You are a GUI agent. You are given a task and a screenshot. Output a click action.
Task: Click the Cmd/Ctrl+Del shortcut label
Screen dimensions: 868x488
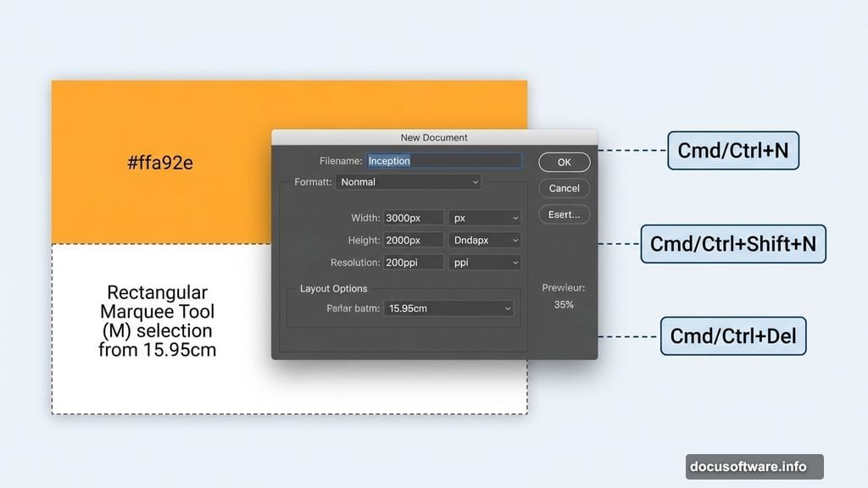tap(732, 335)
